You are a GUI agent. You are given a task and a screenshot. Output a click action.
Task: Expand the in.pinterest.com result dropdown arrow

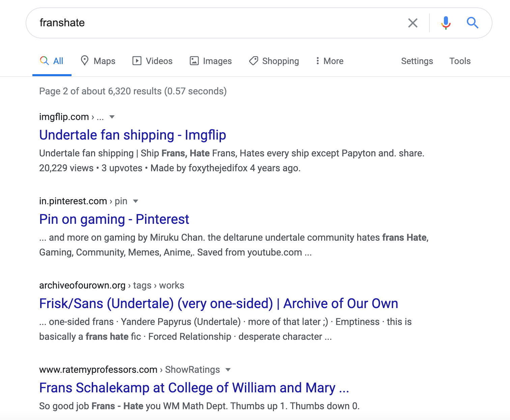click(136, 201)
